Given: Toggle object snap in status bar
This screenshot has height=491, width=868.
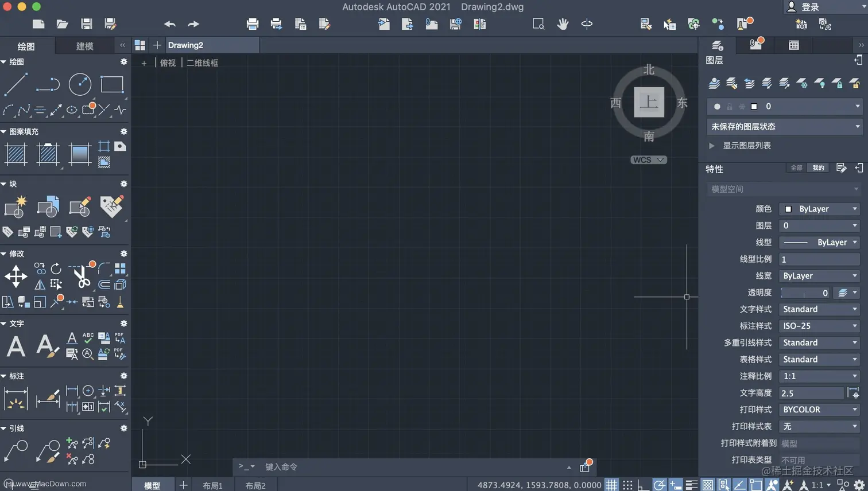Looking at the screenshot, I should tap(756, 485).
